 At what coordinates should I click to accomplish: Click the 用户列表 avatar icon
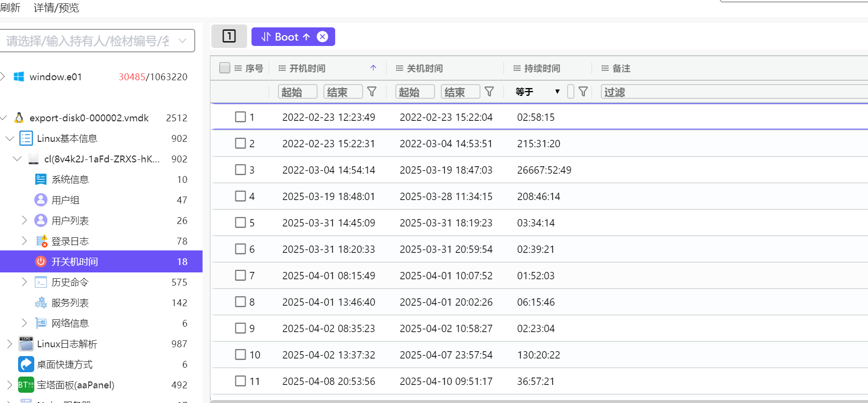tap(41, 221)
